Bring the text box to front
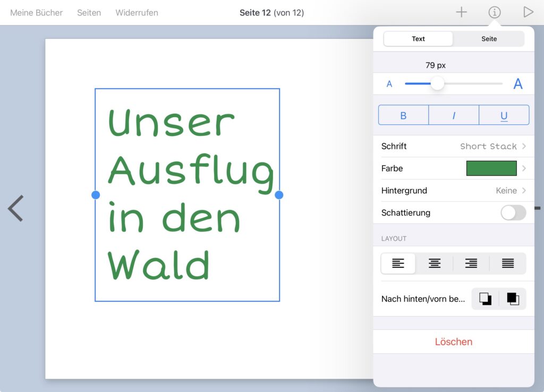The height and width of the screenshot is (392, 544). tap(513, 299)
